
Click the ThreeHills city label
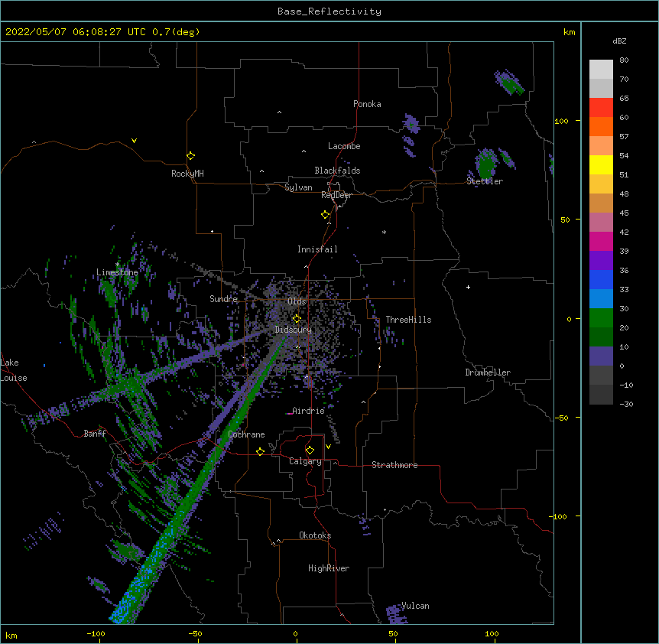[408, 320]
